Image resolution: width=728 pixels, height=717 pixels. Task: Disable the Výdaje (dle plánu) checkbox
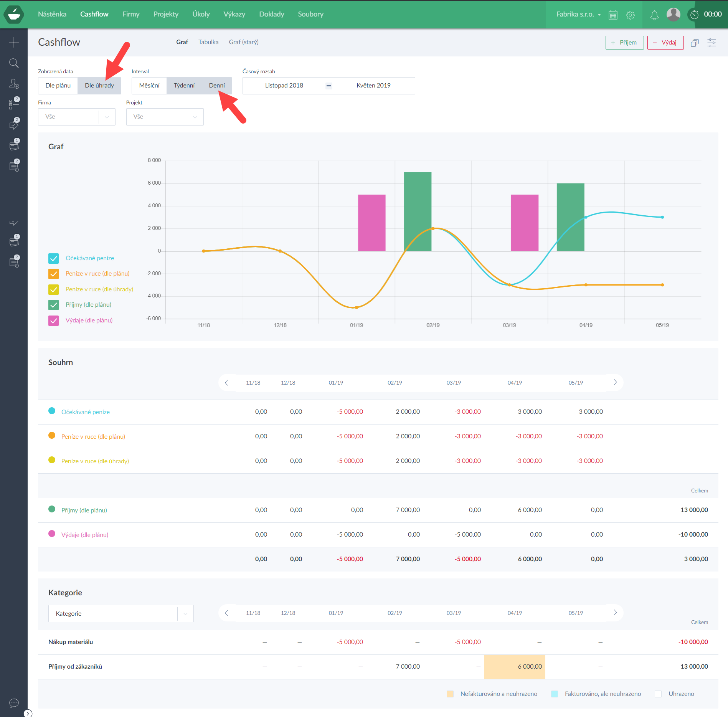54,321
